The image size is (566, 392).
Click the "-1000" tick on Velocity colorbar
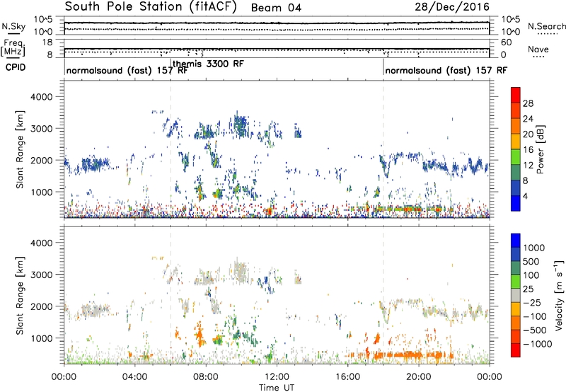tap(537, 344)
